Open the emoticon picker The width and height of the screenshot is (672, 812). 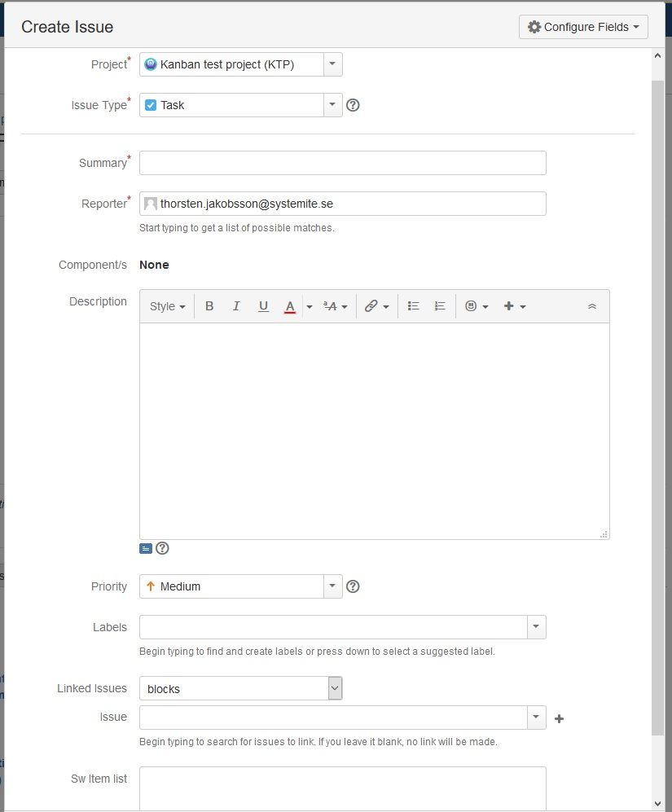coord(477,306)
